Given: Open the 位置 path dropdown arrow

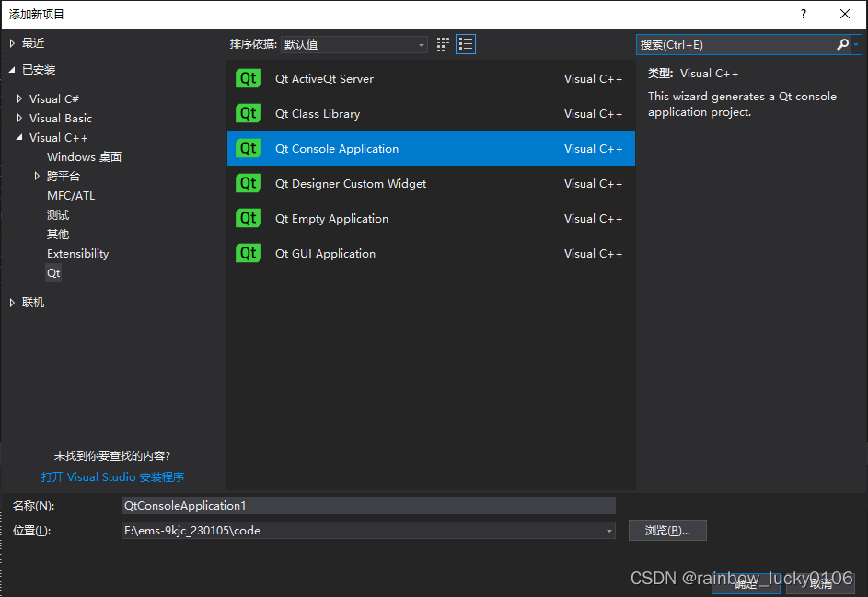Looking at the screenshot, I should pyautogui.click(x=608, y=530).
